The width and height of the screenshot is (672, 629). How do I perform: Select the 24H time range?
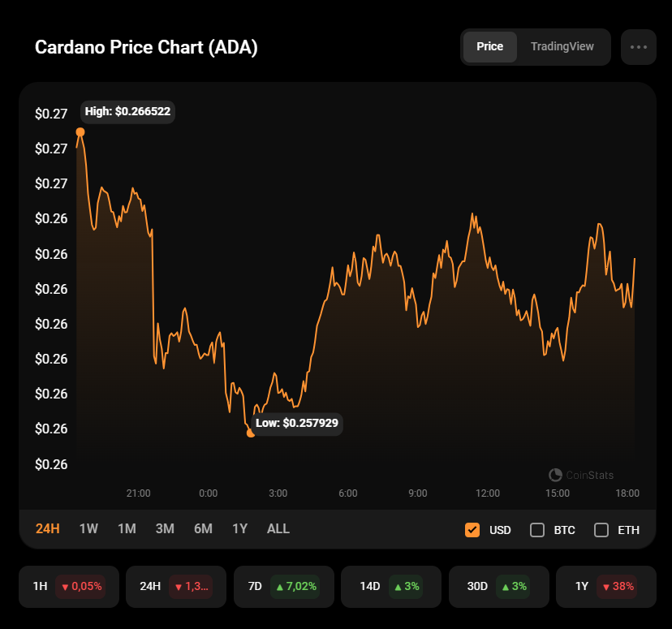pyautogui.click(x=48, y=528)
